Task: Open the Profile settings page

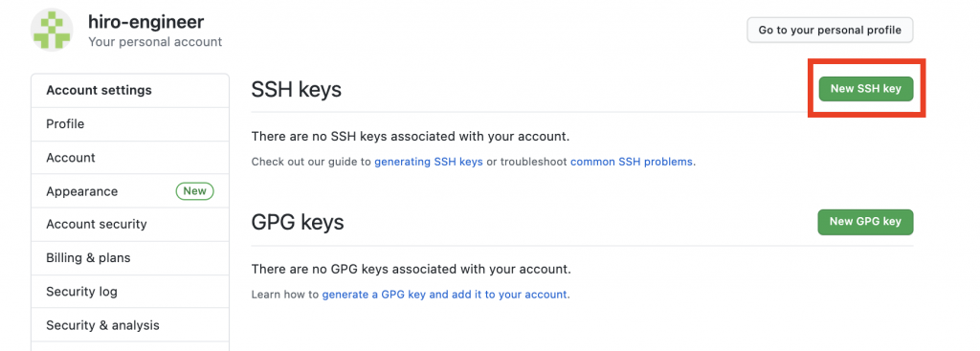Action: pos(130,124)
